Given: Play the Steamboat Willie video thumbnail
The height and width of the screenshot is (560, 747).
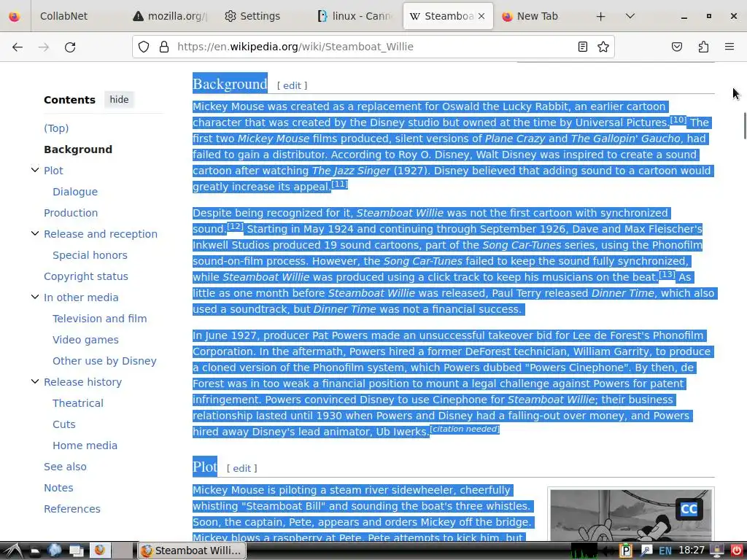Looking at the screenshot, I should tap(631, 514).
